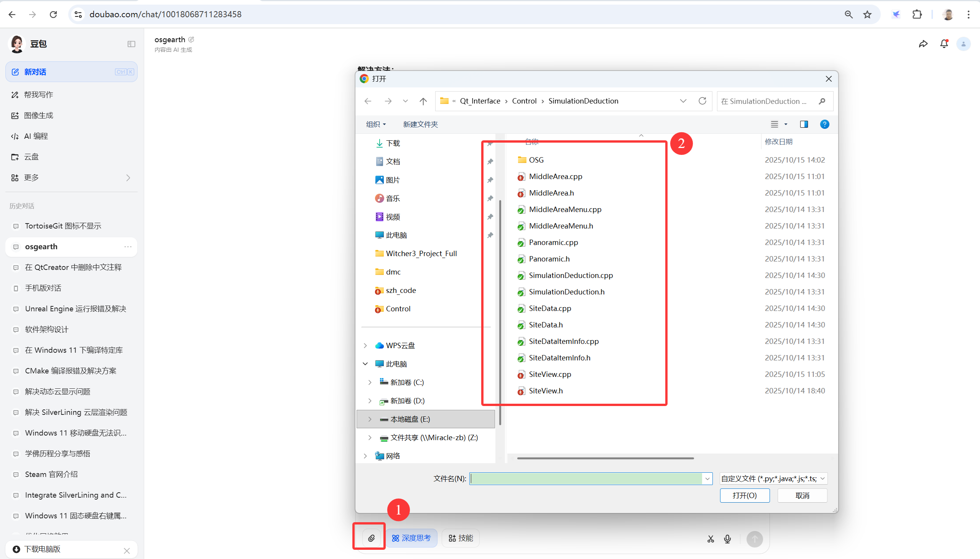Collapse the Doubao sidebar panel
980x559 pixels.
[131, 44]
